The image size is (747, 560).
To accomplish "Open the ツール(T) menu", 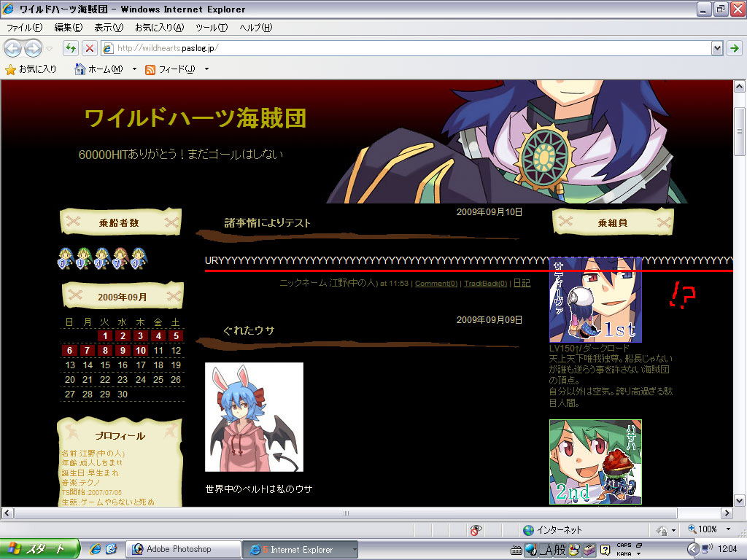I will tap(212, 28).
